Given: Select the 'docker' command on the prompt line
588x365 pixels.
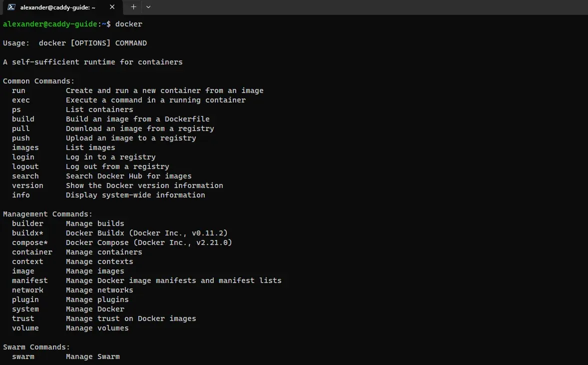Looking at the screenshot, I should pos(128,23).
